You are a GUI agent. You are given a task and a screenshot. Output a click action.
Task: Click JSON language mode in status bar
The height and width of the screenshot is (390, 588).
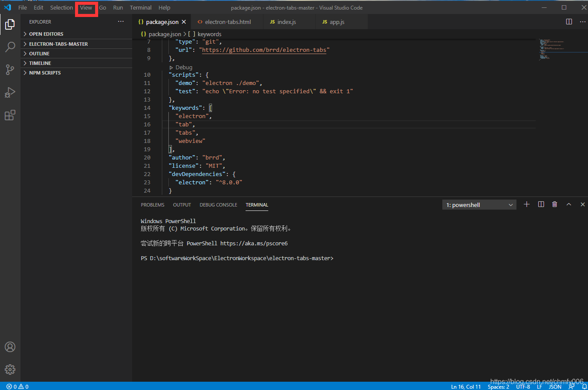[x=555, y=387]
